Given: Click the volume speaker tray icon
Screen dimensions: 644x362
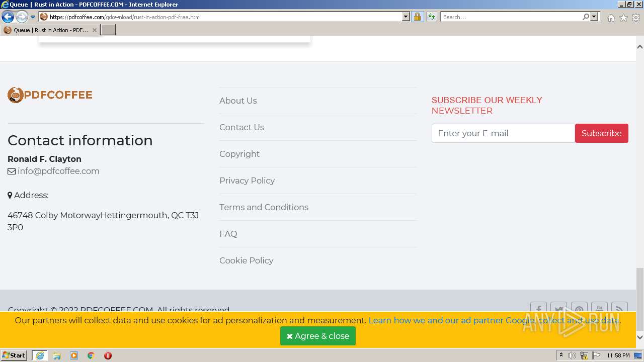Looking at the screenshot, I should [x=572, y=355].
